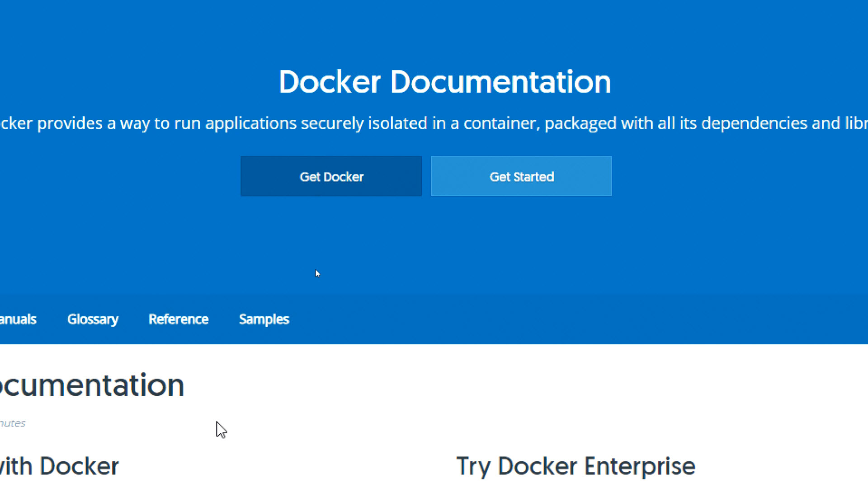The width and height of the screenshot is (868, 488).
Task: Click the large dark page heading ending in ocumentation
Action: [x=92, y=385]
